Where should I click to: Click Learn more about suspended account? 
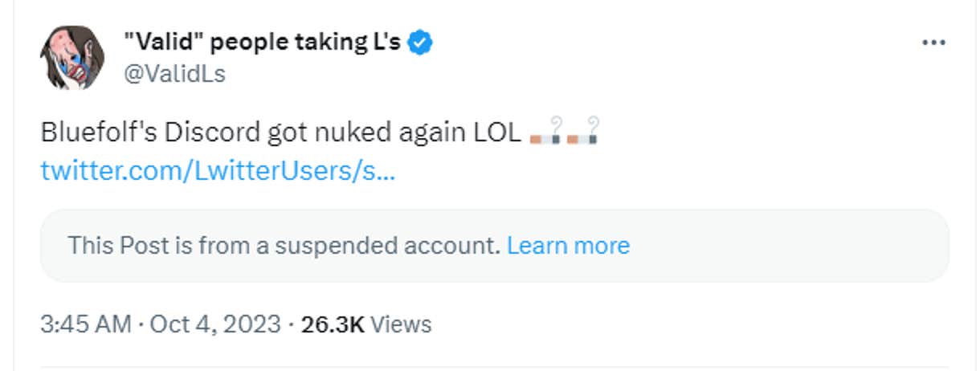point(568,245)
